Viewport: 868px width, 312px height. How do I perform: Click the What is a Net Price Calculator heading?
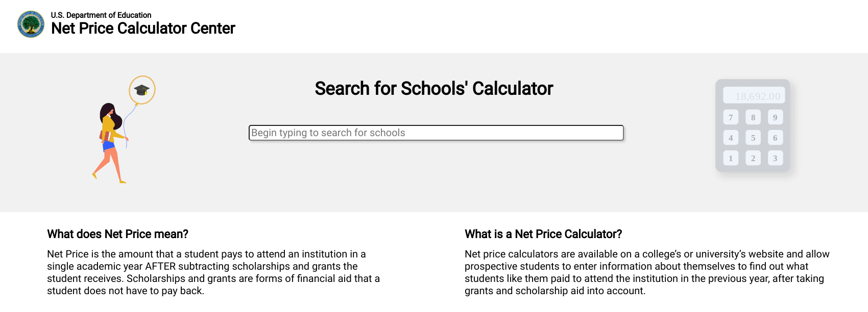543,235
